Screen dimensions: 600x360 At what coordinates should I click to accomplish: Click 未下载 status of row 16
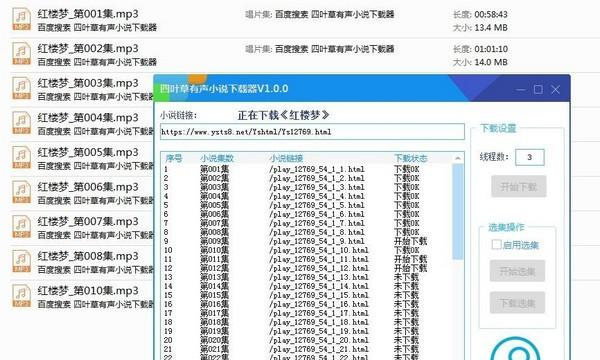406,304
